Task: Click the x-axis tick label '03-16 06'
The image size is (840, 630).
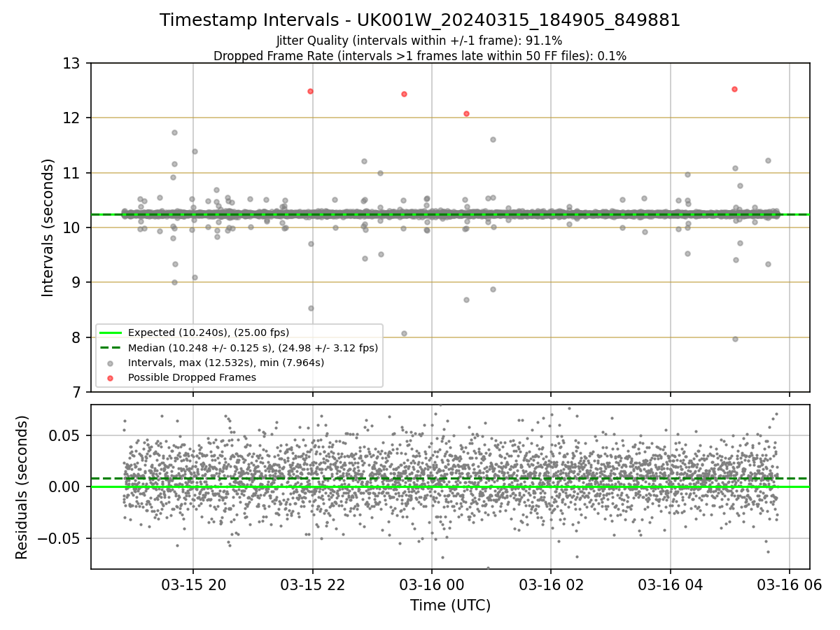Action: 790,585
